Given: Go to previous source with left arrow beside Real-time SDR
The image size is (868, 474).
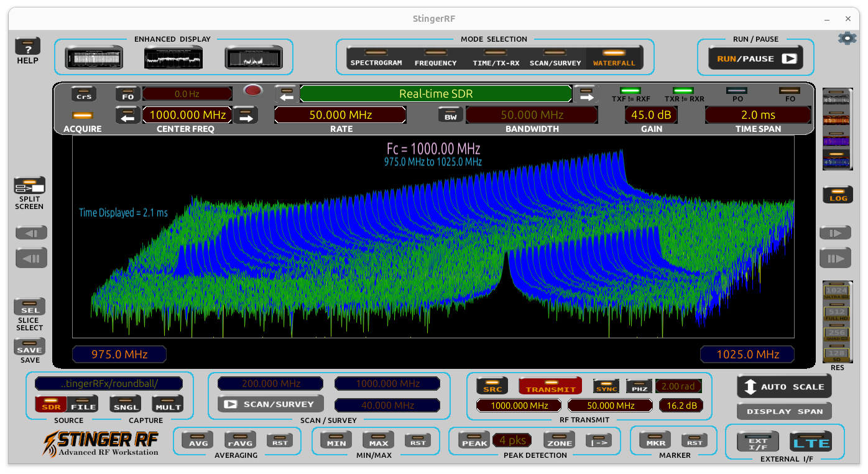Looking at the screenshot, I should point(287,94).
